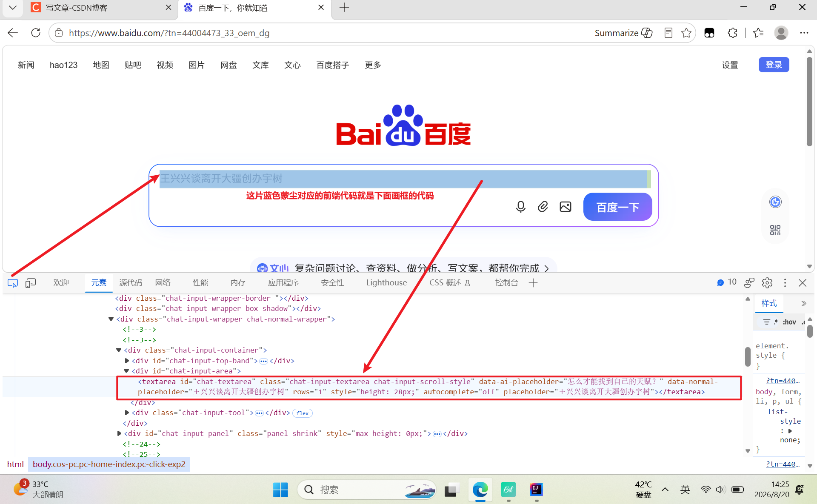Open the favorites list icon
The image size is (817, 504).
pyautogui.click(x=758, y=33)
